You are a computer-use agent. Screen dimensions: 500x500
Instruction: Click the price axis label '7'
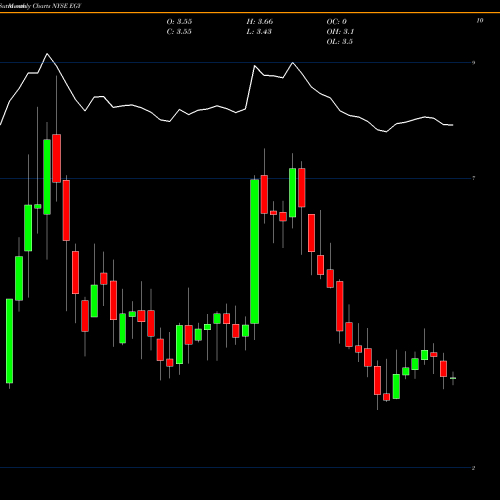pos(474,178)
